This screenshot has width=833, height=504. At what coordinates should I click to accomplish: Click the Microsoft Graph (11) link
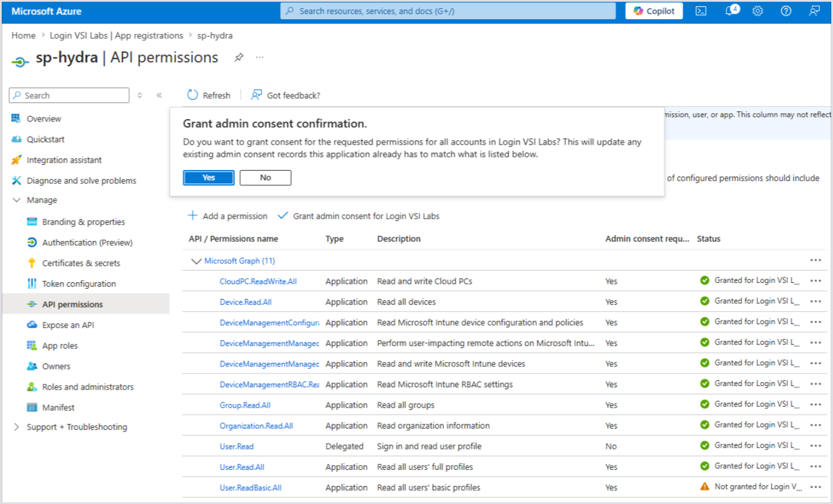coord(240,261)
